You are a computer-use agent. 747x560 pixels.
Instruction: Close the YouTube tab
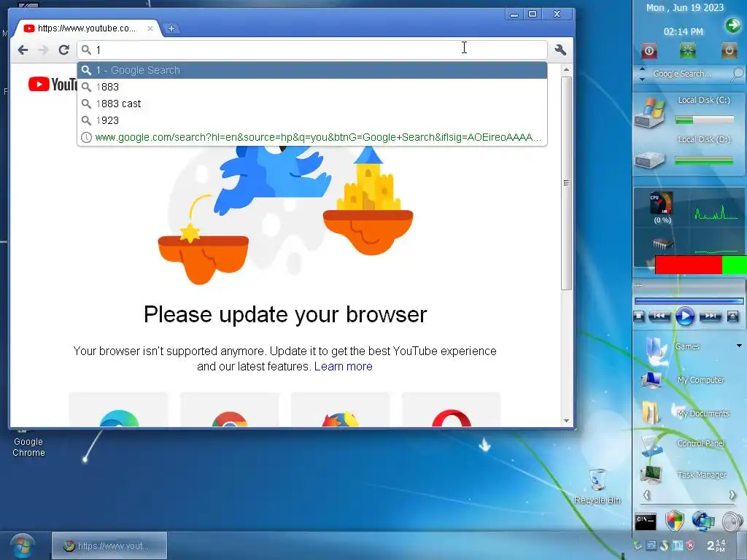tap(150, 28)
